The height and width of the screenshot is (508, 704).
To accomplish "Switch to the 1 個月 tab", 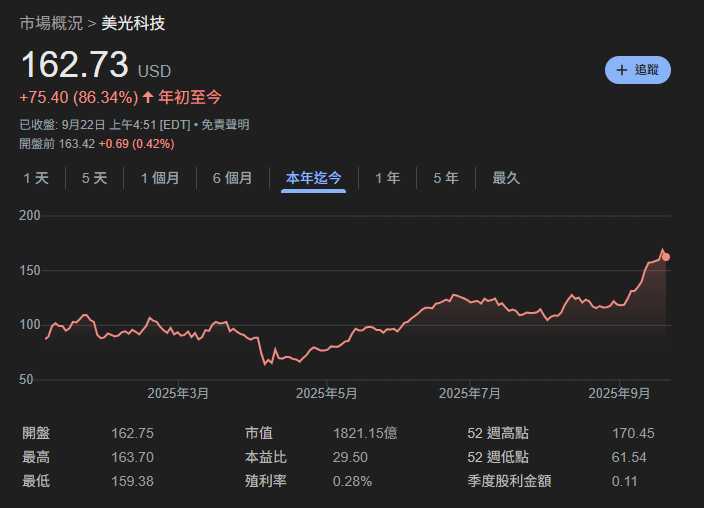I will [160, 178].
